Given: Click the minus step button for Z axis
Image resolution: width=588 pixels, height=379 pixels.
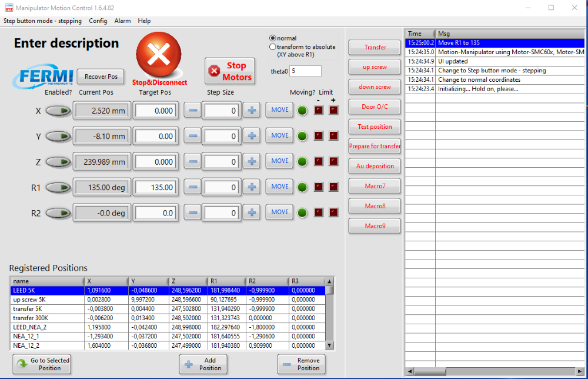Looking at the screenshot, I should pyautogui.click(x=192, y=162).
